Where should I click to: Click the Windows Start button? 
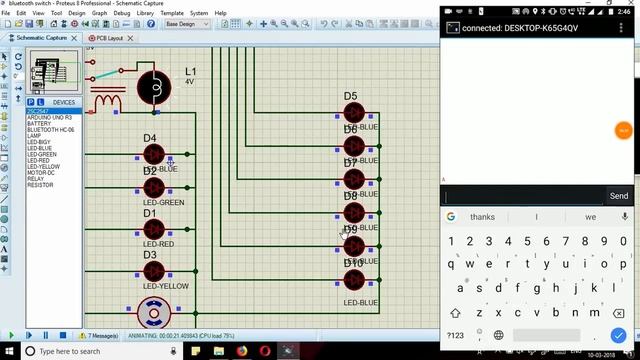(x=9, y=351)
